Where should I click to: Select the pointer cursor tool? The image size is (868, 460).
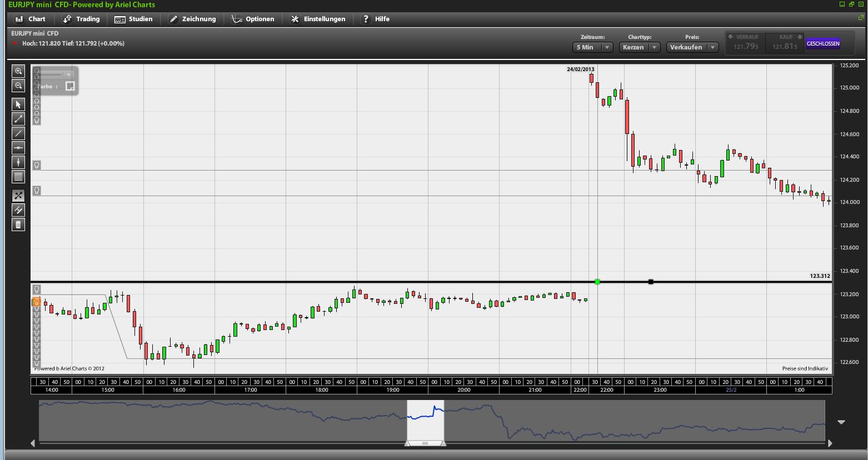tap(18, 104)
